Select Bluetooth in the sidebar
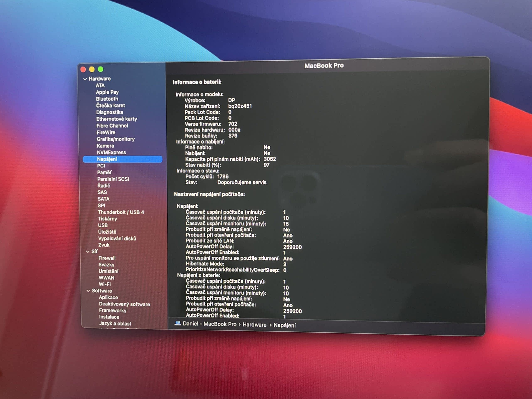The height and width of the screenshot is (399, 532). point(107,99)
